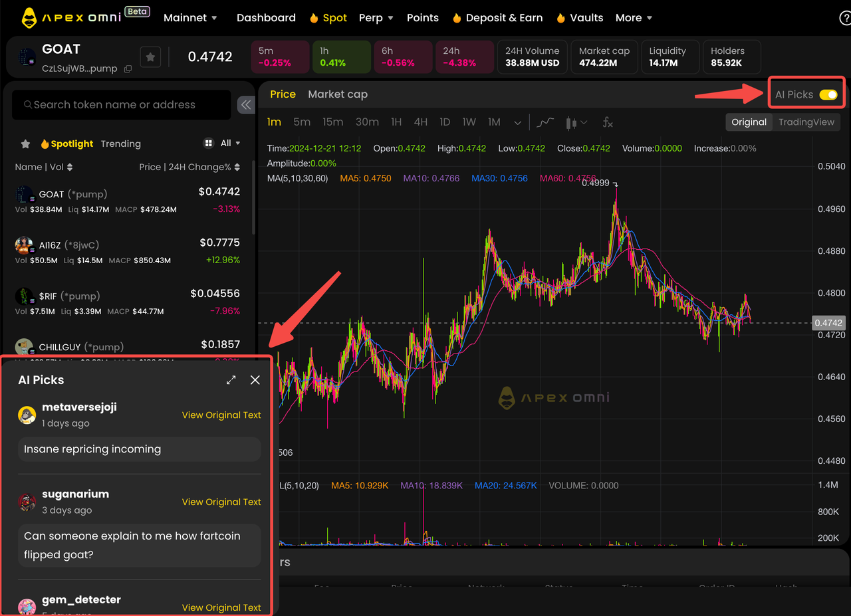
Task: Select the 1M monthly chart interval
Action: click(494, 122)
